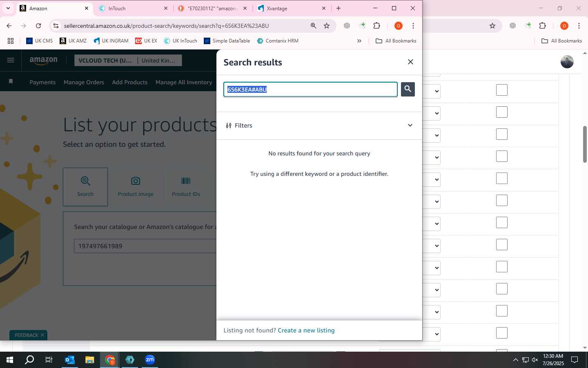Click the 6S6K3EA#ABU search field
This screenshot has height=368, width=588.
(x=310, y=90)
